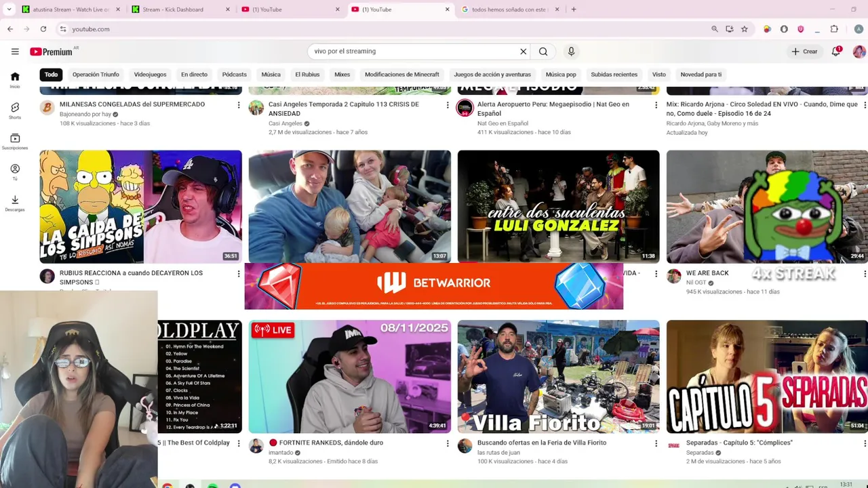Select the Operación Triunfo chip
The image size is (868, 488).
(96, 75)
